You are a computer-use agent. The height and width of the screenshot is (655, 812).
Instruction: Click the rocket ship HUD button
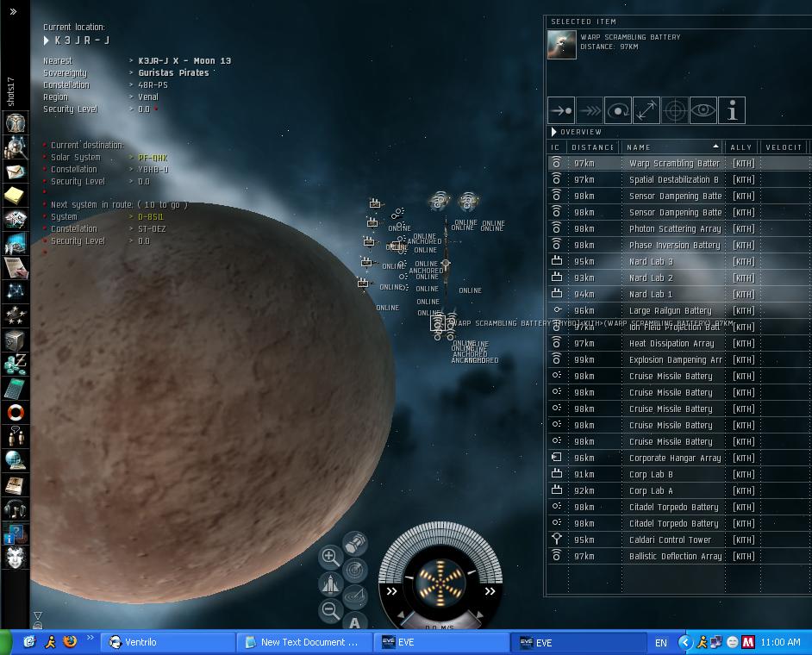coord(330,584)
